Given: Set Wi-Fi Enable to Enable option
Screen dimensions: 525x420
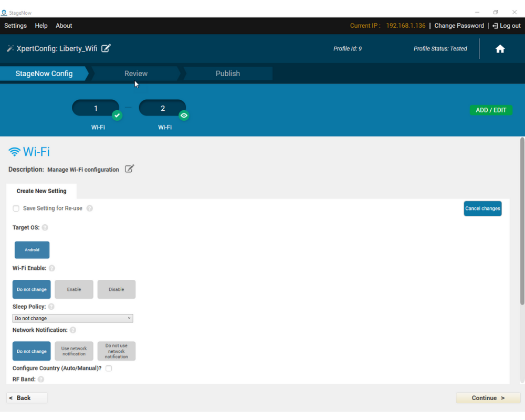Looking at the screenshot, I should [74, 289].
